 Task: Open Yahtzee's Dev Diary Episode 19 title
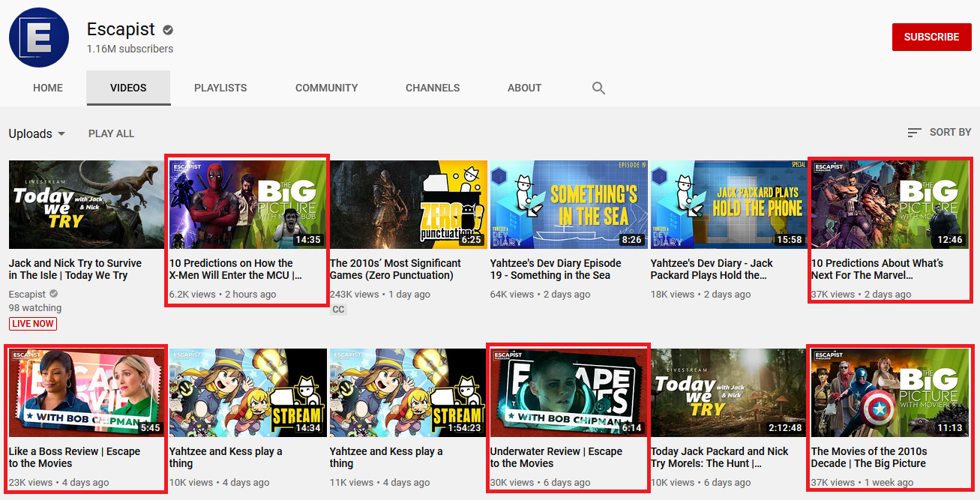[556, 269]
